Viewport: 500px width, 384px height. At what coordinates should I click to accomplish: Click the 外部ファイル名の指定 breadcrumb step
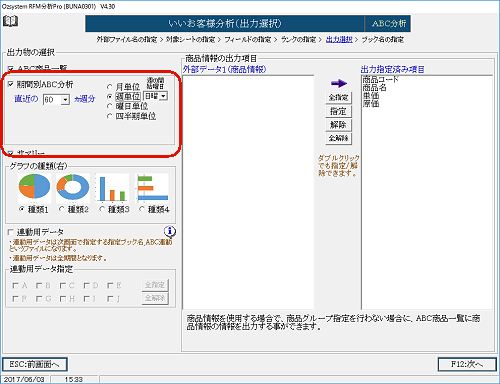127,39
